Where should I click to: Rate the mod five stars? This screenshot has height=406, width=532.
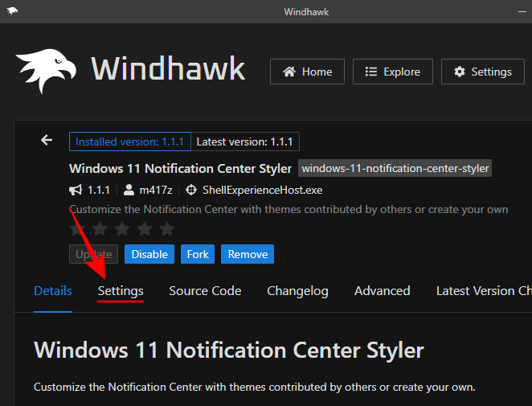(x=166, y=228)
